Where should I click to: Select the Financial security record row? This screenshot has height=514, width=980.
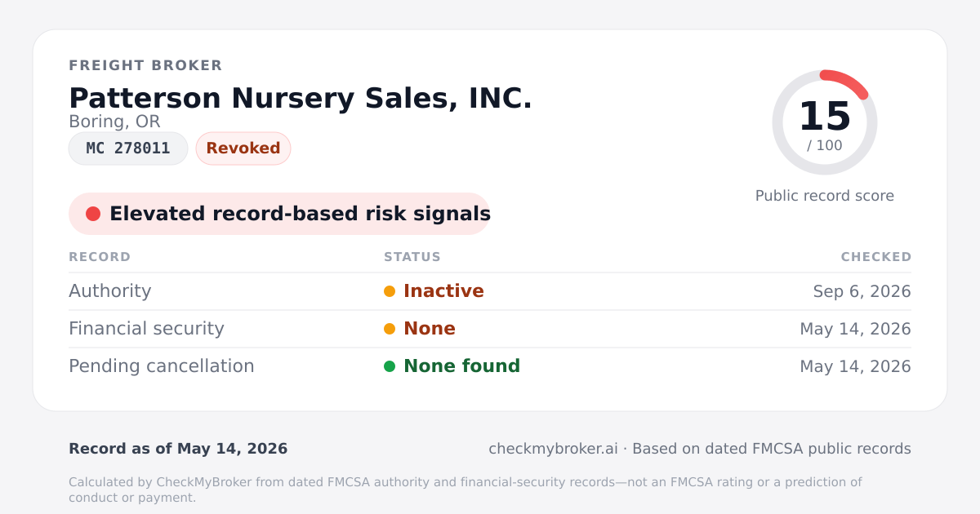[490, 329]
